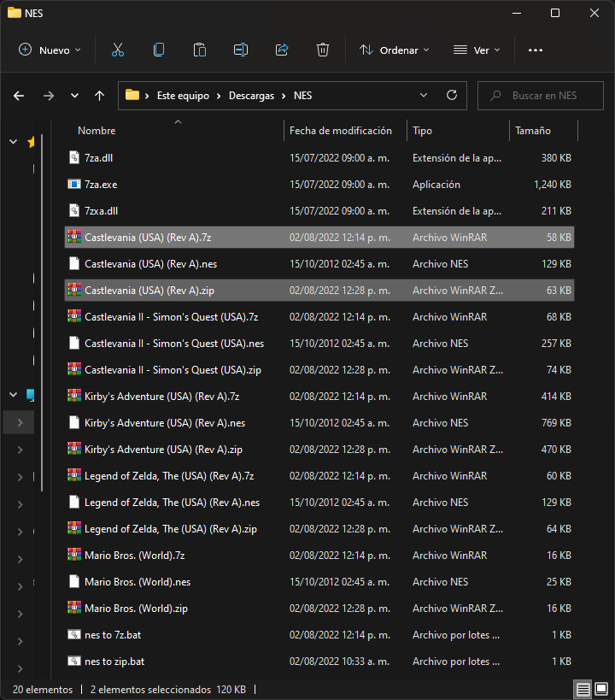Expand the address bar history dropdown
This screenshot has height=700, width=615.
pos(424,95)
